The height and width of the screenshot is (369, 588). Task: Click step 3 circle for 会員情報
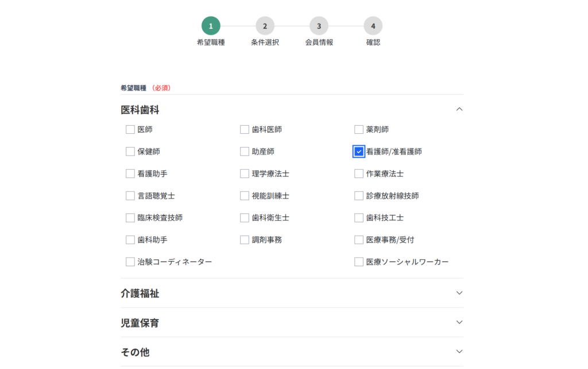(319, 26)
